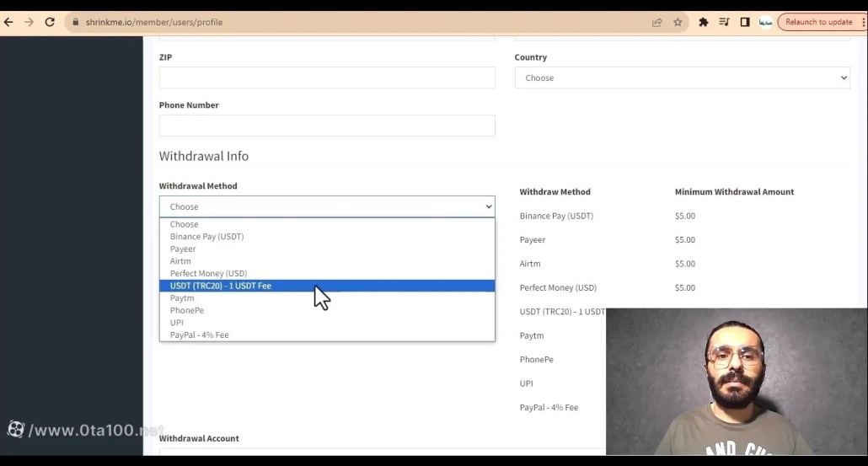Open the Extensions puzzle icon
The image size is (868, 466).
coord(704,22)
